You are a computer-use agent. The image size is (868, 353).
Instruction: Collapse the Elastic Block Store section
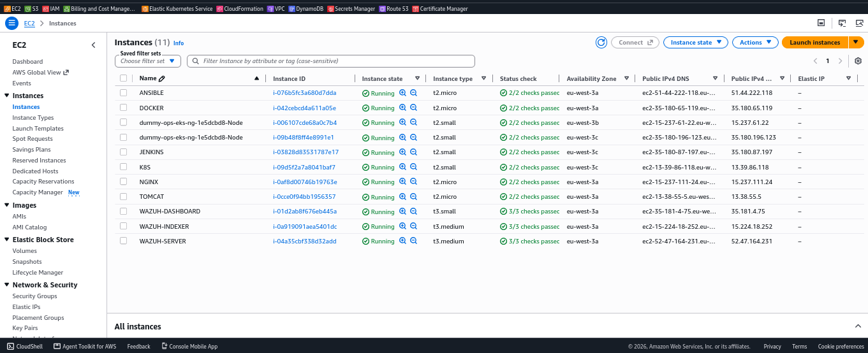click(x=6, y=240)
